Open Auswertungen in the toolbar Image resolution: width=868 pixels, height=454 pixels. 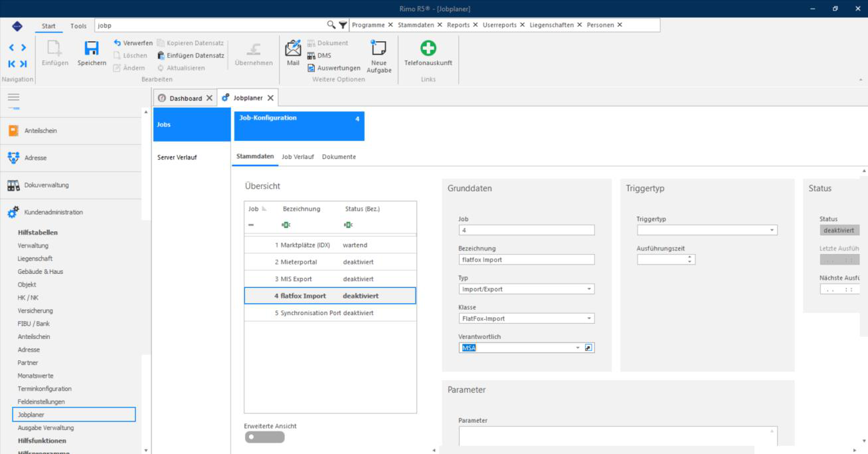coord(334,67)
